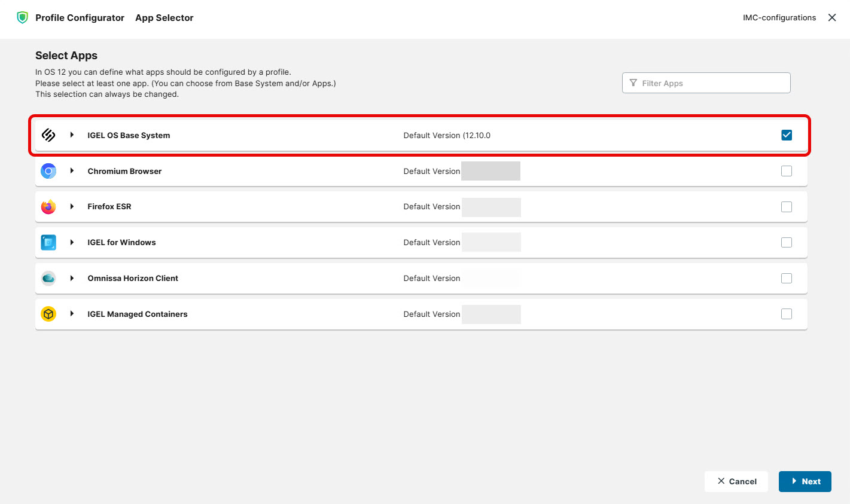Click the Omnissa Horizon Client icon

pos(48,278)
